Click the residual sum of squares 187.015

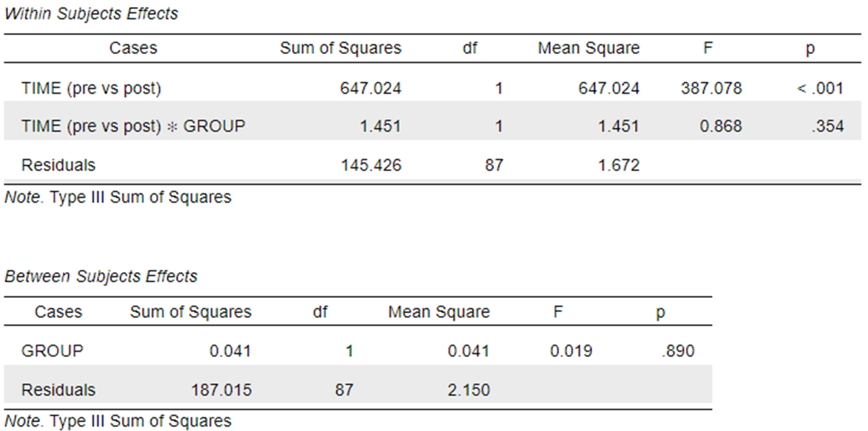[x=221, y=390]
